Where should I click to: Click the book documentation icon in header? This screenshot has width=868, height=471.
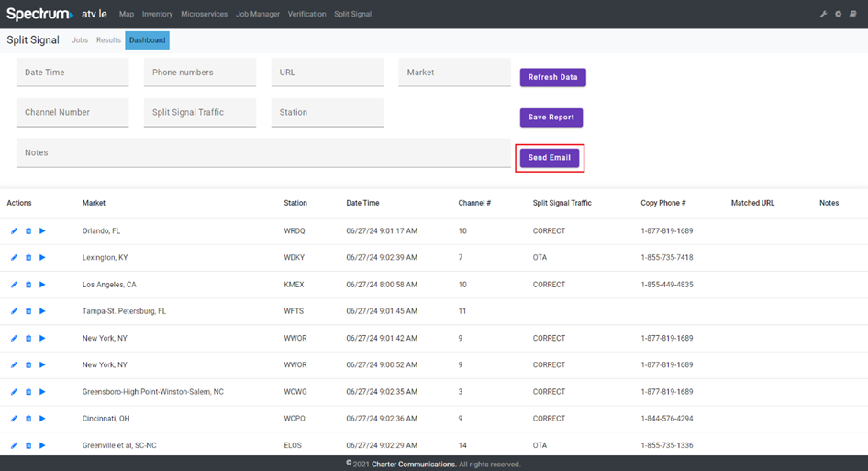pyautogui.click(x=853, y=15)
